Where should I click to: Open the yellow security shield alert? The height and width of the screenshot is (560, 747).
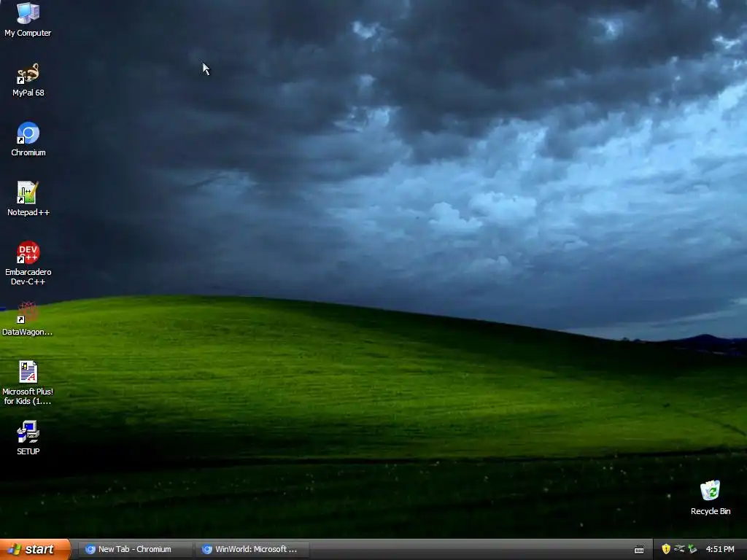(666, 549)
